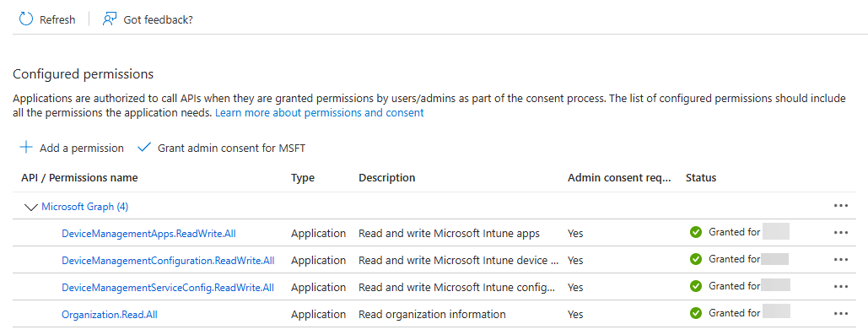This screenshot has width=868, height=335.
Task: Click Grant admin consent for MSFT text
Action: (231, 149)
